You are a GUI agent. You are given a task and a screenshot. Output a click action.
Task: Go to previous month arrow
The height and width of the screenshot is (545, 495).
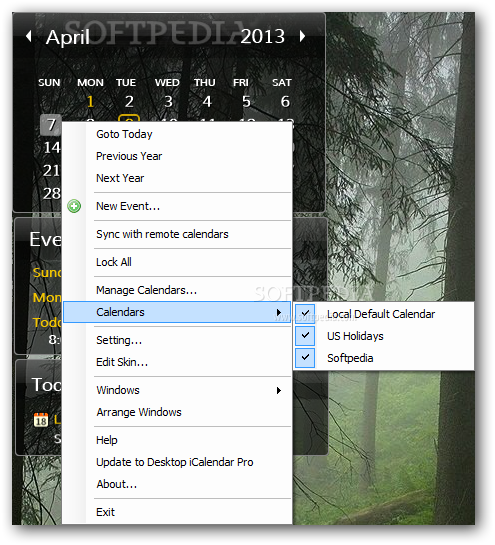[29, 36]
